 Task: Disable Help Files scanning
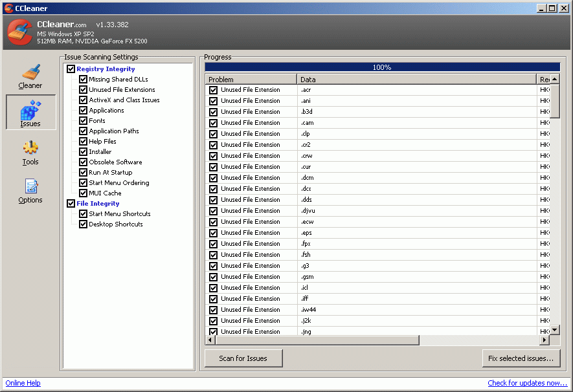point(84,141)
